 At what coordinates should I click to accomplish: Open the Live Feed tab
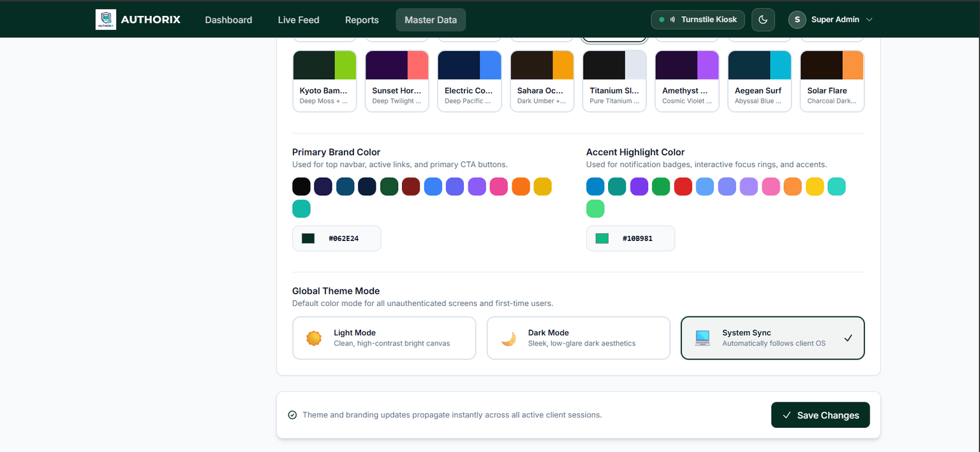(299, 20)
